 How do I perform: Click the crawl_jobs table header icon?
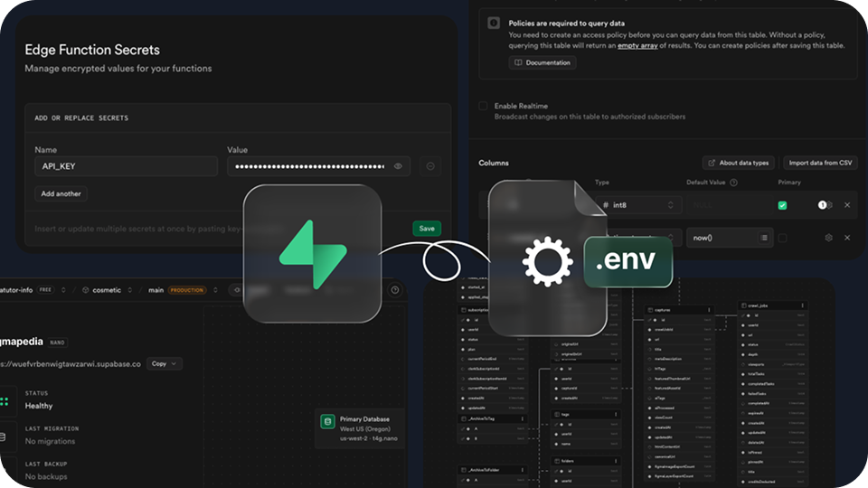coord(743,305)
